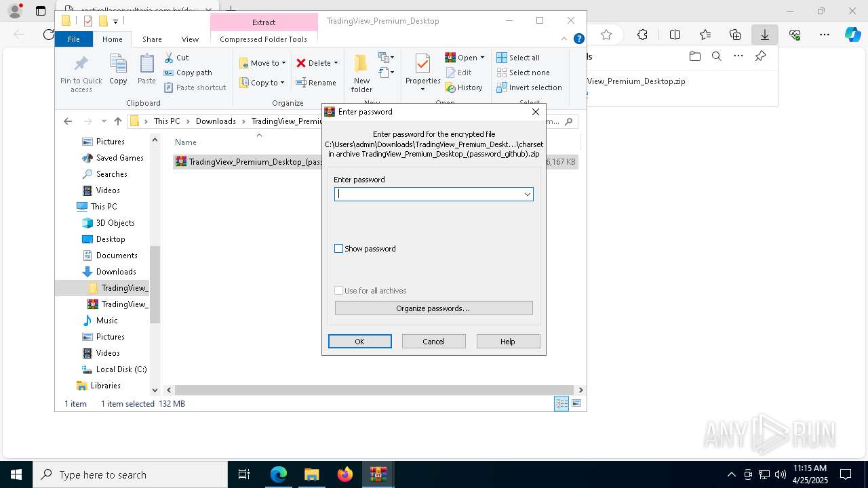
Task: Open the File ribbon tab
Action: 74,39
